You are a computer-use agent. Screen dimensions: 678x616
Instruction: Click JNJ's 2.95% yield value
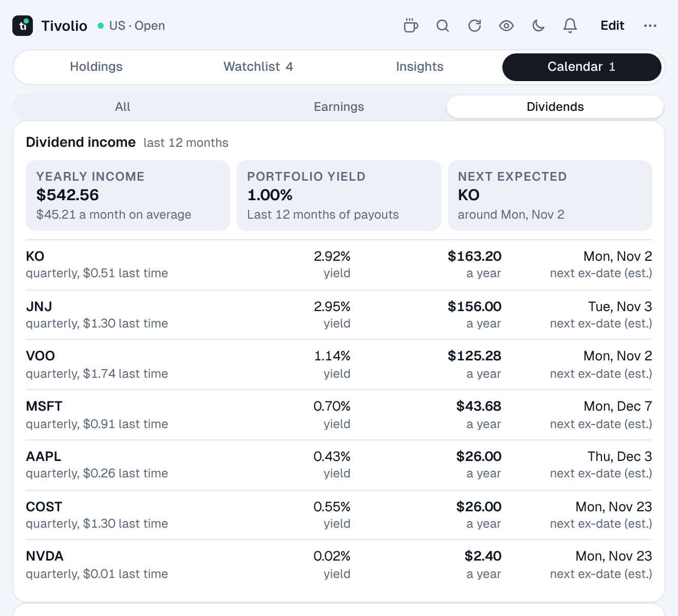[x=332, y=306]
